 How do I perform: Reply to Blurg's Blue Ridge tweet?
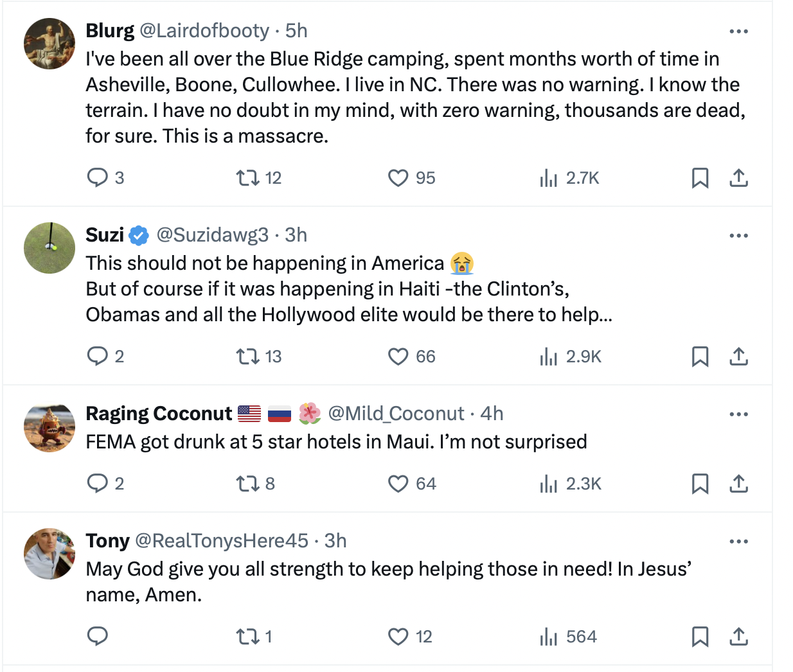(97, 177)
